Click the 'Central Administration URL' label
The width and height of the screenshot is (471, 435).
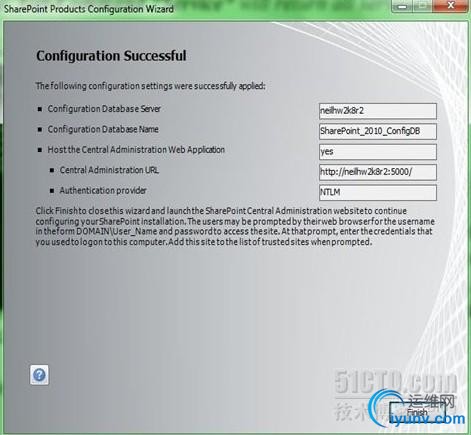pyautogui.click(x=109, y=170)
